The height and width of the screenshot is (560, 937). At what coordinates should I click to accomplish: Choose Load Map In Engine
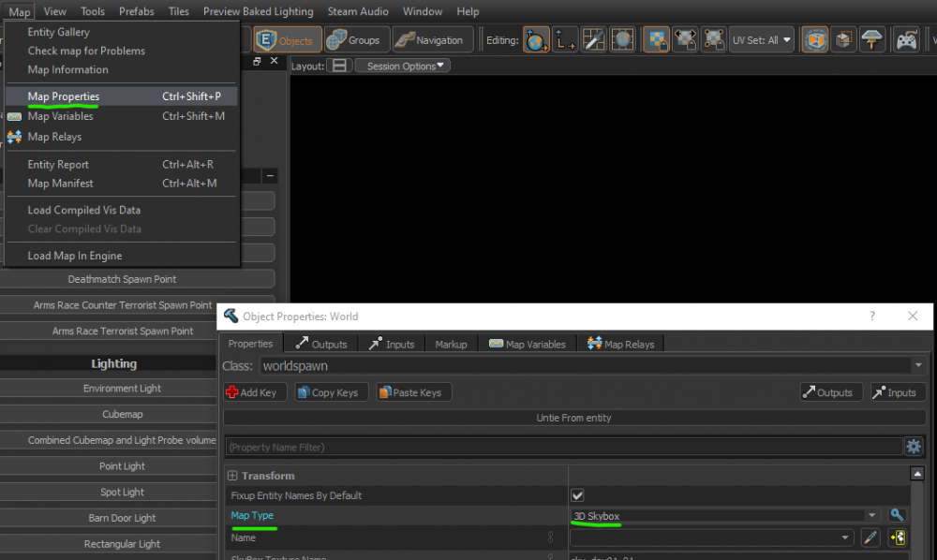tap(121, 256)
